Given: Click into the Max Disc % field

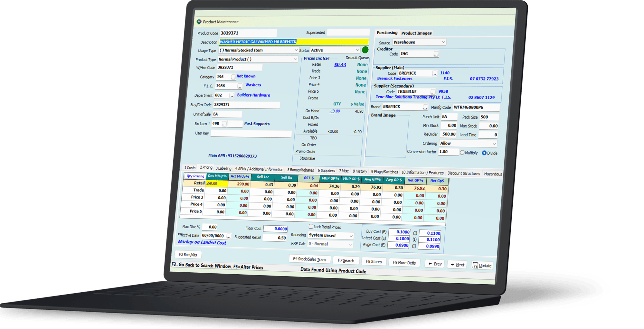Looking at the screenshot, I should click(210, 227).
